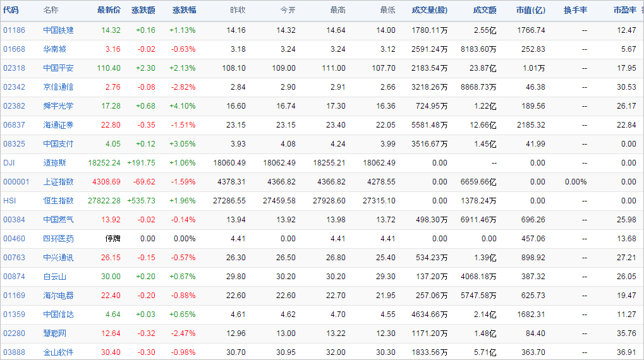The width and height of the screenshot is (644, 360).
Task: Select 中国信达 volume 4634.66万
Action: [430, 315]
